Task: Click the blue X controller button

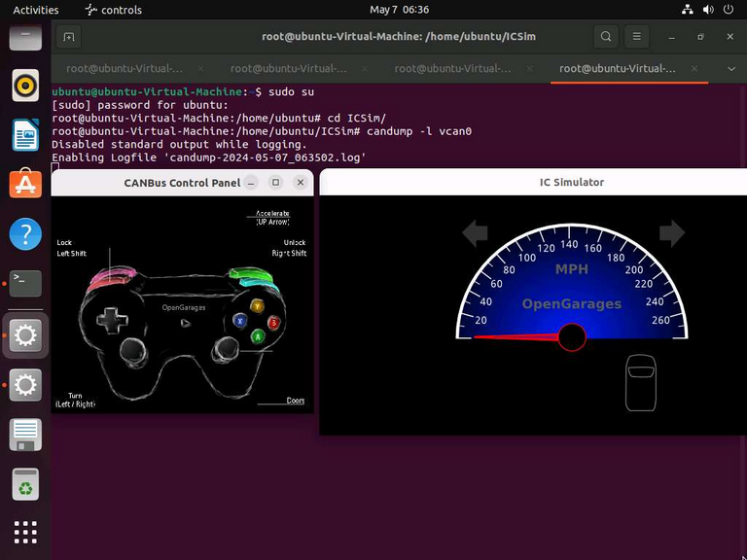Action: coord(239,321)
